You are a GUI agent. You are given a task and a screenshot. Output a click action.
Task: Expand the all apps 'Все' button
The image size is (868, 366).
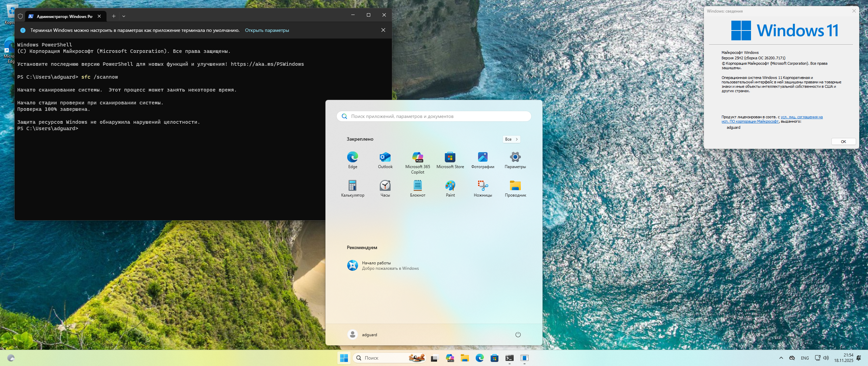511,139
